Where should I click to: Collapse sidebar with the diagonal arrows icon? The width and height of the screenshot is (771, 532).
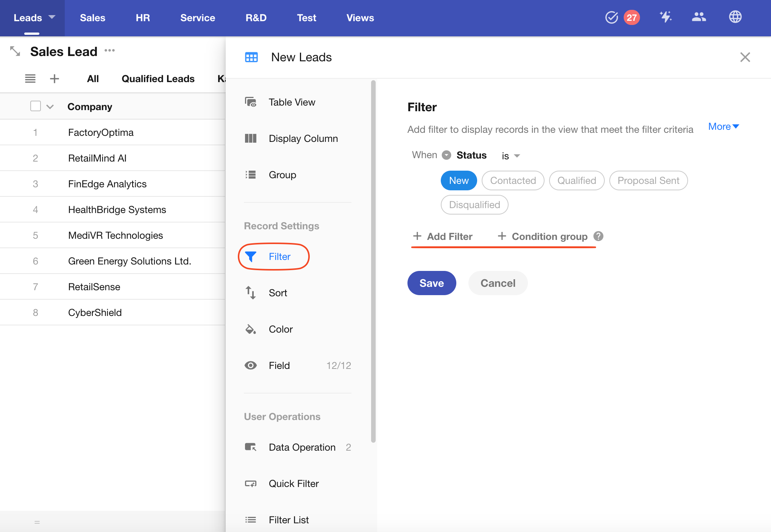(15, 51)
